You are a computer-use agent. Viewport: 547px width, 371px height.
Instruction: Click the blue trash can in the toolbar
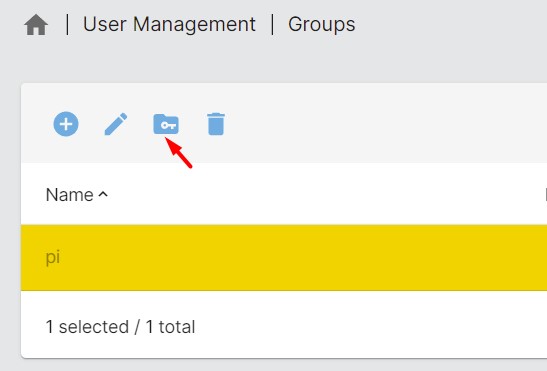point(216,124)
